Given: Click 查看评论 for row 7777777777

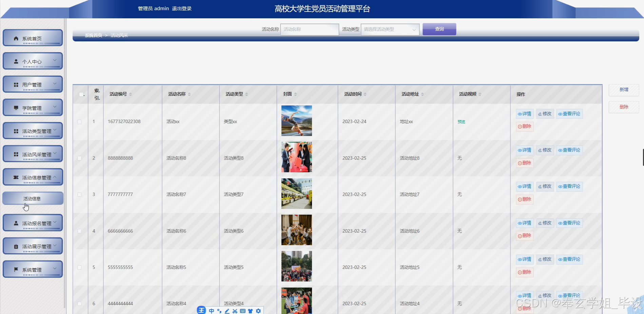Looking at the screenshot, I should tap(569, 187).
